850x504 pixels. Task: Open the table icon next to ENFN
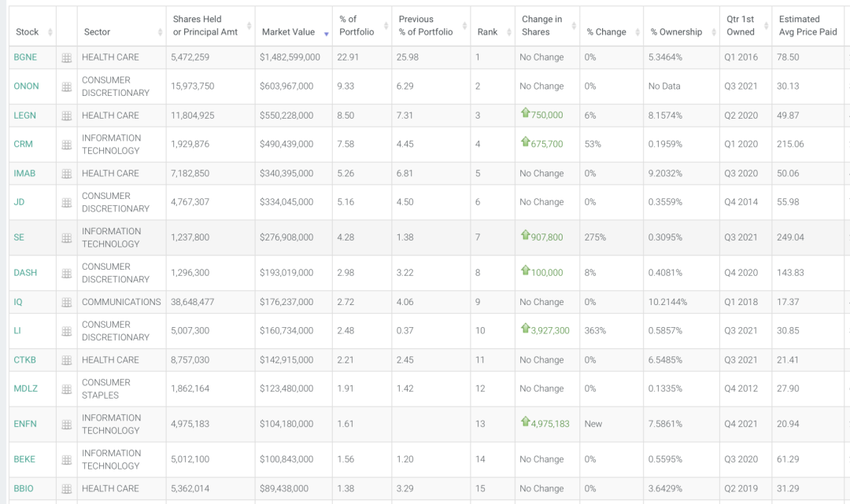click(67, 425)
